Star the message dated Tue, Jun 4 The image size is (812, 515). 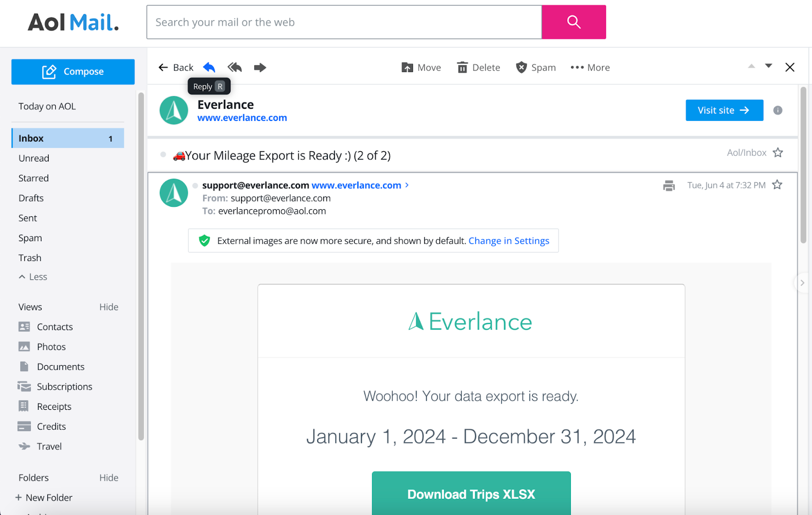click(x=777, y=185)
